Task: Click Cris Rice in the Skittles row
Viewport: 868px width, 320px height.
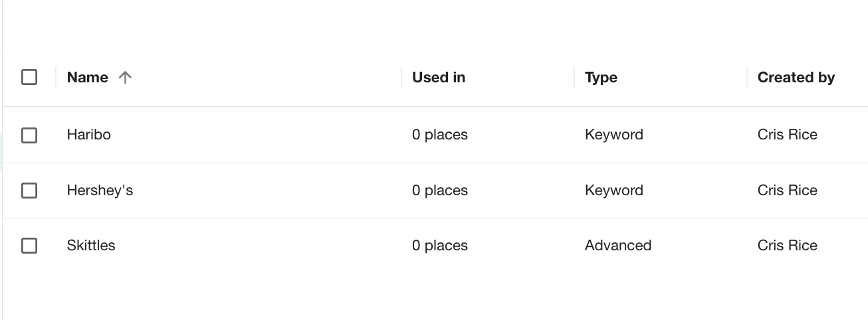Action: click(x=787, y=246)
